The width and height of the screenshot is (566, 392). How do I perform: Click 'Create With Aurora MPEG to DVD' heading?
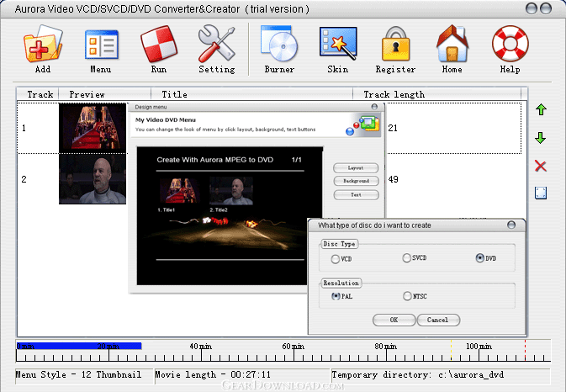pyautogui.click(x=214, y=160)
